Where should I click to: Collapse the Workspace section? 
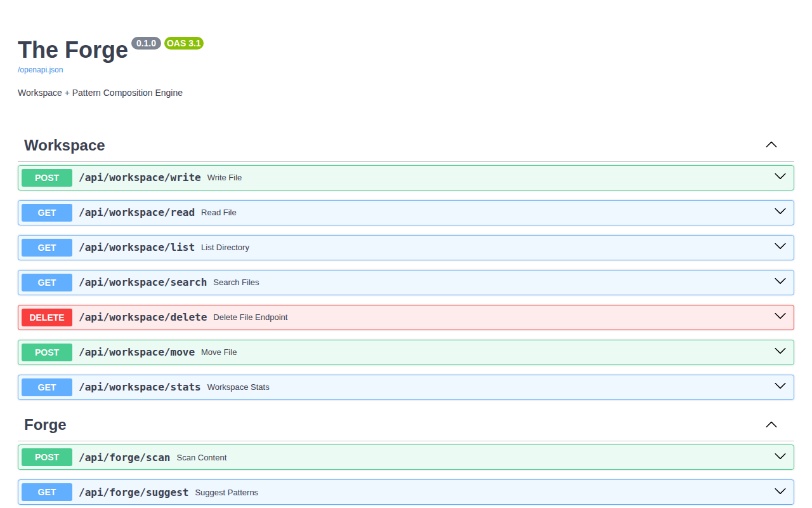[771, 145]
